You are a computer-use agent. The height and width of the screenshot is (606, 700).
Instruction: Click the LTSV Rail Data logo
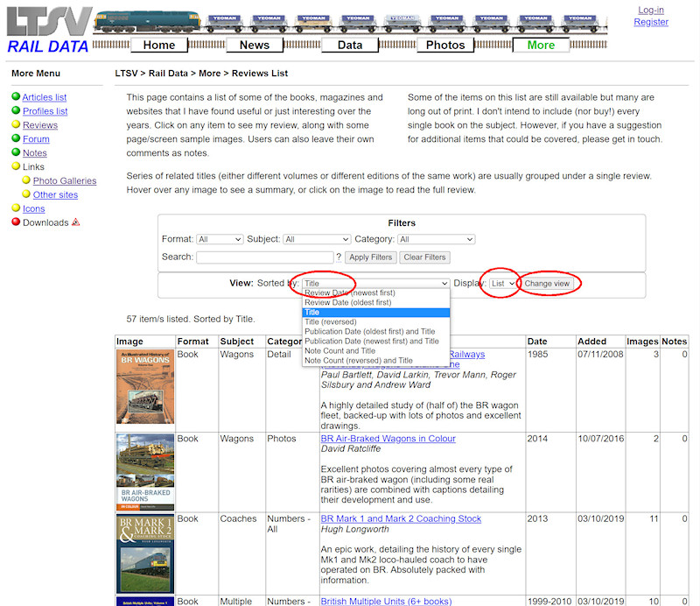48,30
